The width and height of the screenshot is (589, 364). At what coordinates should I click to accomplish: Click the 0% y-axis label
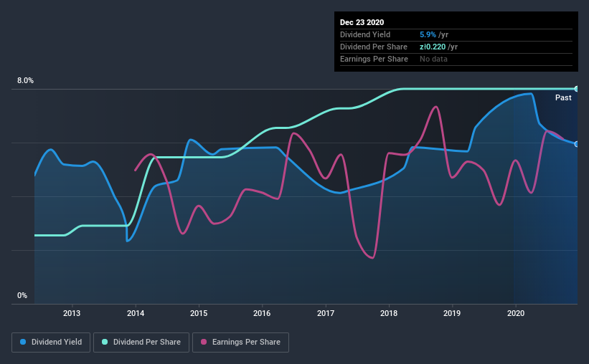point(22,296)
